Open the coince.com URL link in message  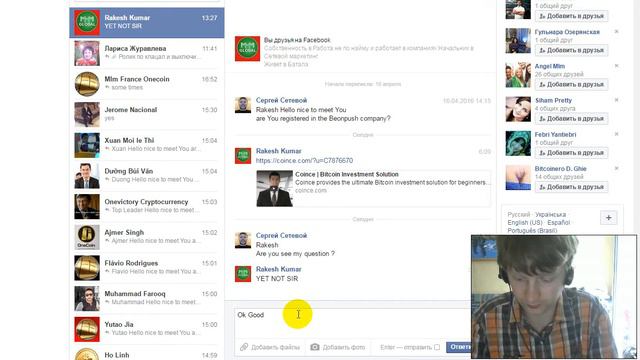[304, 160]
